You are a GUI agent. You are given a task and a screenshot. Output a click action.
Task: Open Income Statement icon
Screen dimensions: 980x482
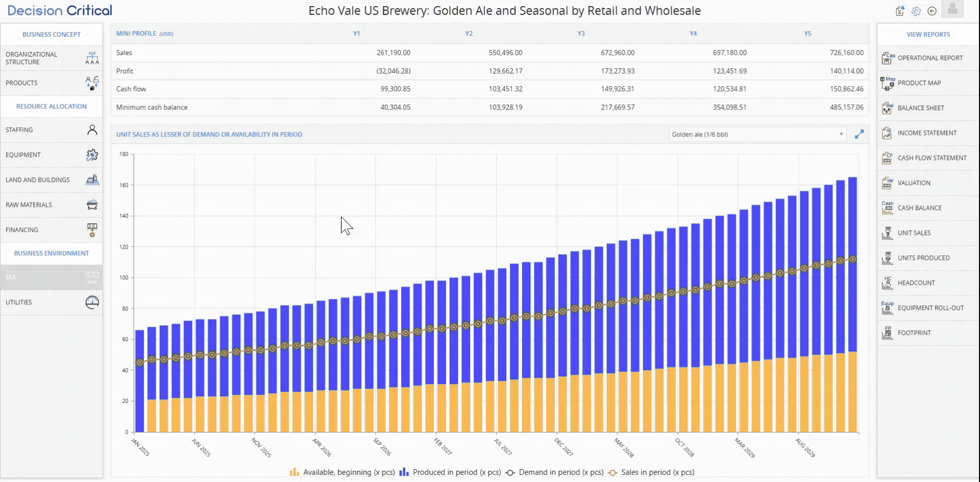click(887, 133)
